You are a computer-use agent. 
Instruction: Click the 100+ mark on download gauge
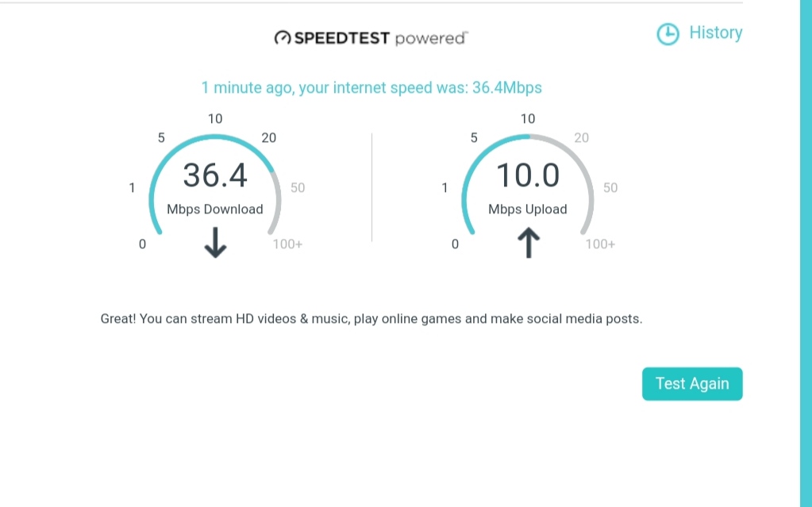pos(287,244)
